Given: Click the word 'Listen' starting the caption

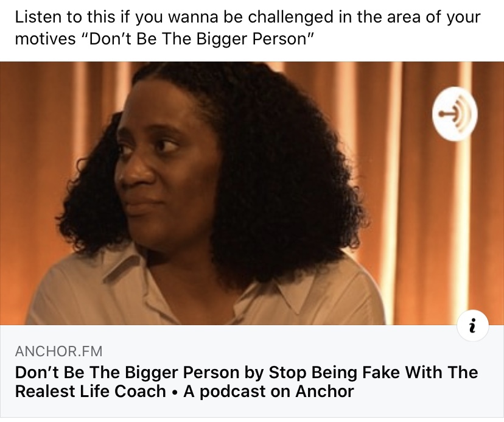Looking at the screenshot, I should point(38,16).
